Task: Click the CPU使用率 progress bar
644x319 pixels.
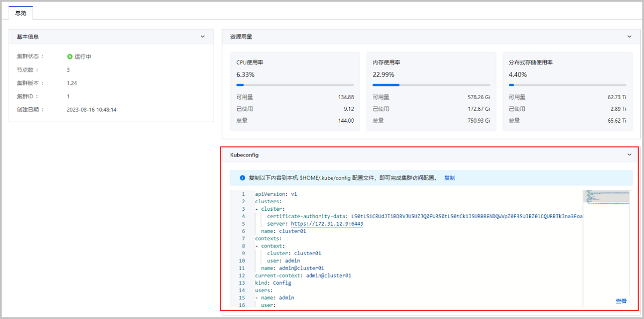Action: [295, 85]
